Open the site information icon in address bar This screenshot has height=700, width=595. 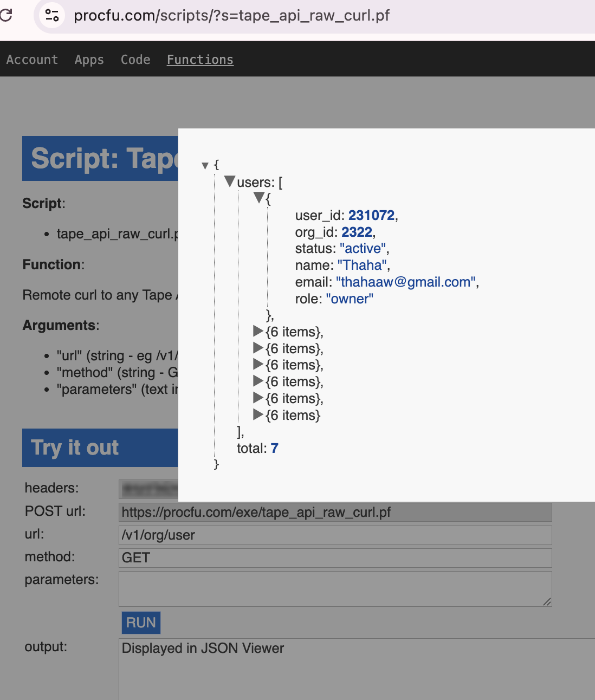pos(52,15)
